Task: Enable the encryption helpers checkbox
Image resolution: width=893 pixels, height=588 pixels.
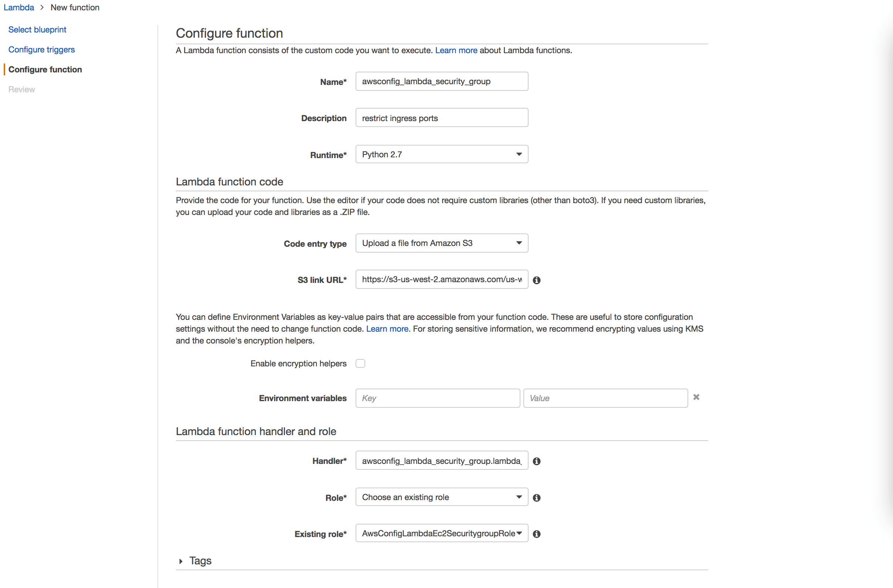Action: [x=360, y=363]
